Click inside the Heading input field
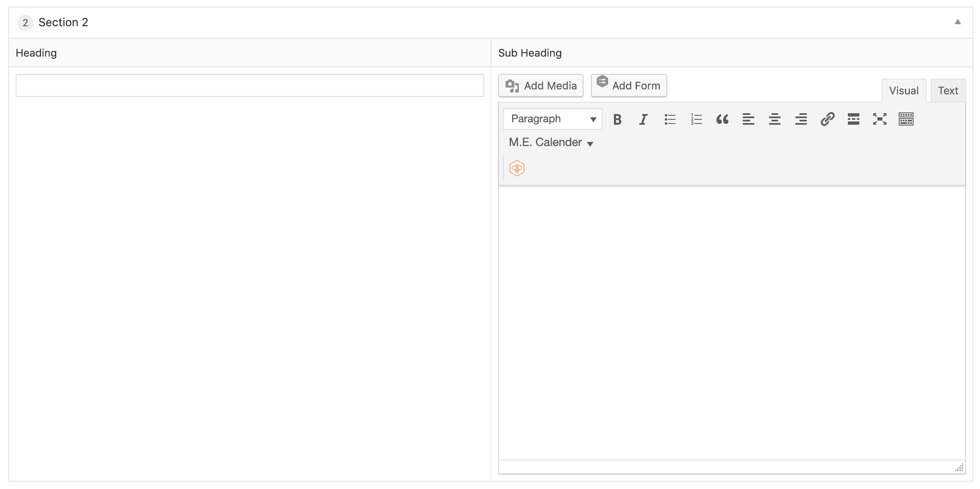Viewport: 980px width, 489px height. (250, 85)
